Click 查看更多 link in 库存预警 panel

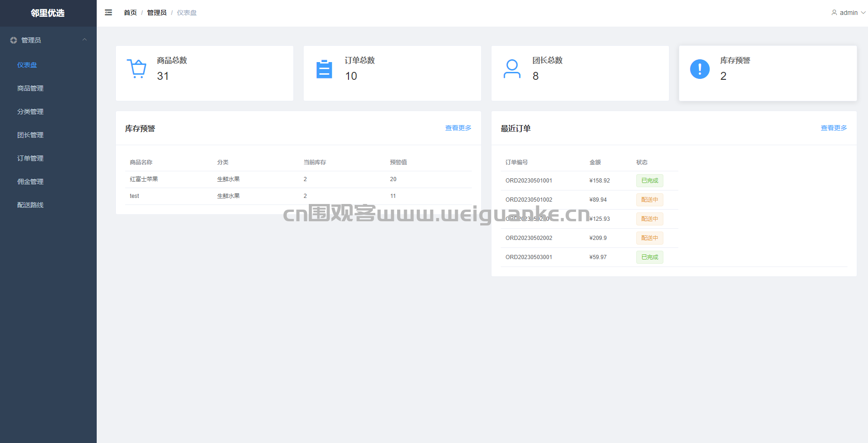coord(458,128)
